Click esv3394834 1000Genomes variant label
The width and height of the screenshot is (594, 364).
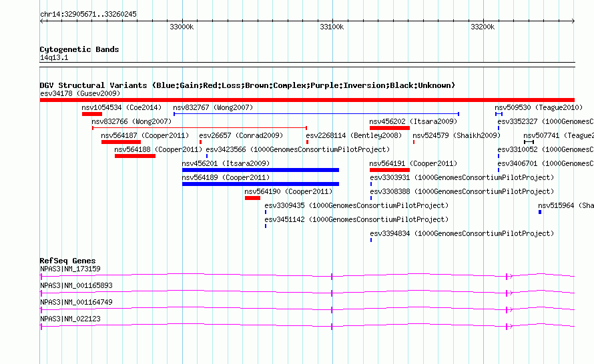point(462,233)
